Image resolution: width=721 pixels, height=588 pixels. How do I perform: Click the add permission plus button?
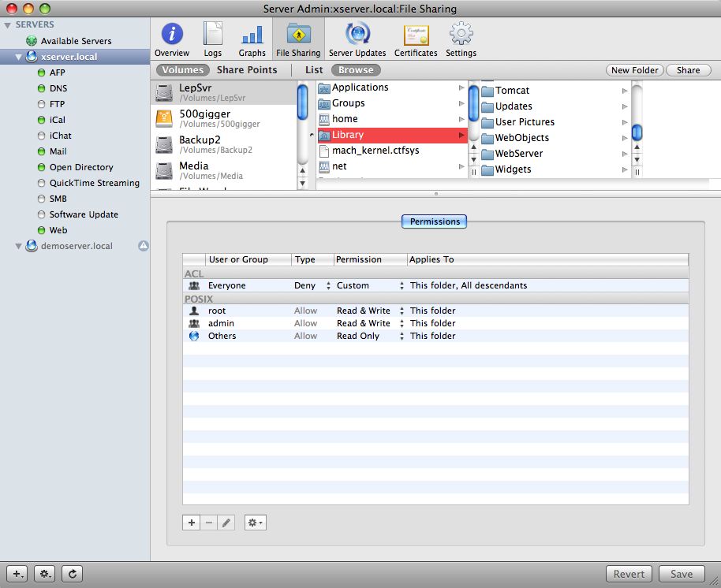click(x=191, y=523)
